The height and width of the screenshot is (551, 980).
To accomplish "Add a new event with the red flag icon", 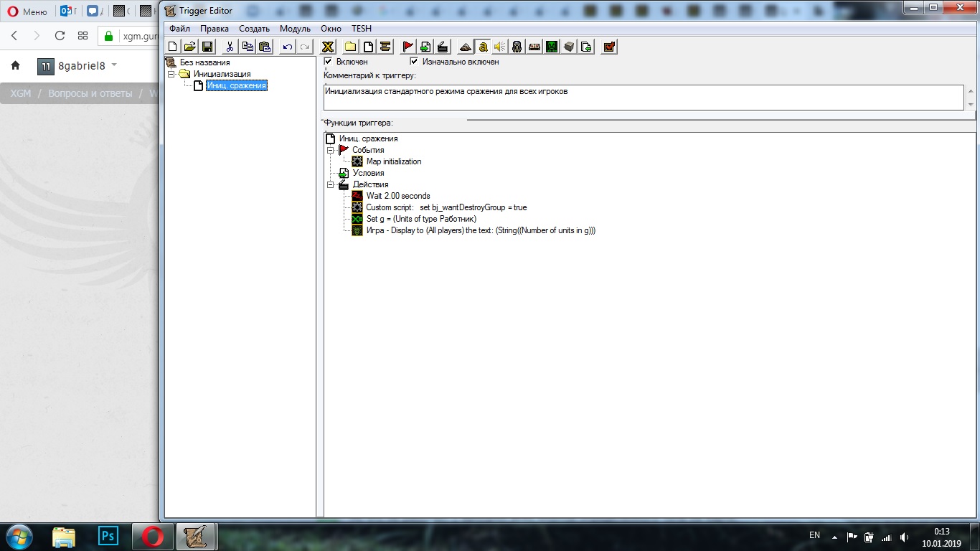I will click(x=408, y=47).
